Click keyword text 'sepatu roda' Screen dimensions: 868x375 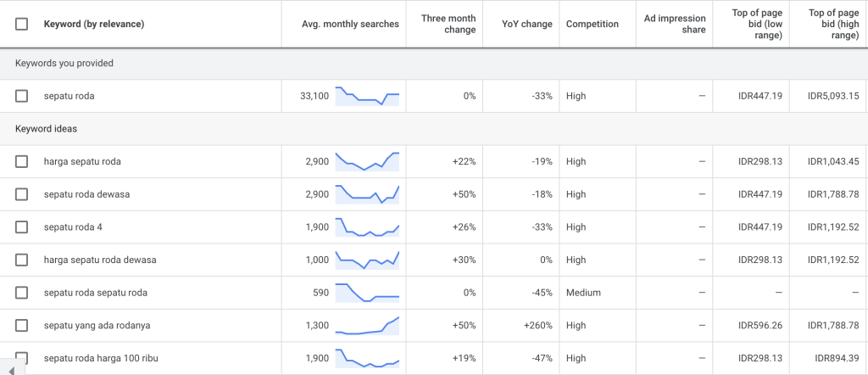(70, 96)
